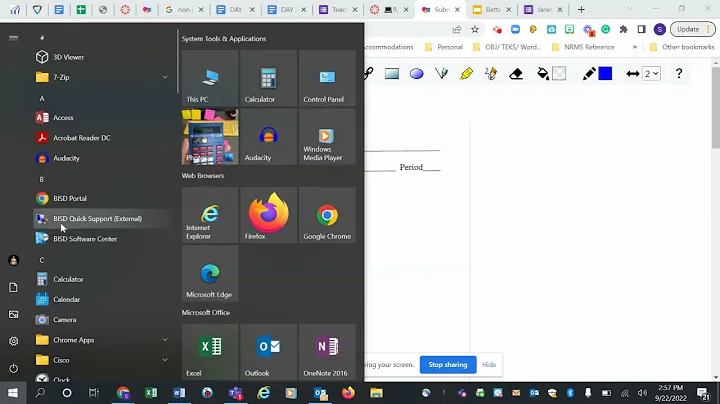The height and width of the screenshot is (404, 720).
Task: Open Settings gear in Start menu sidebar
Action: tap(13, 341)
